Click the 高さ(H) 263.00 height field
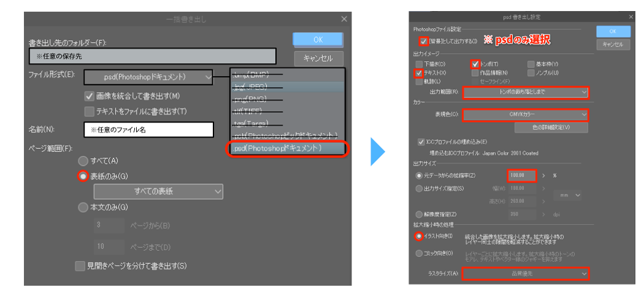The height and width of the screenshot is (298, 644). [521, 201]
